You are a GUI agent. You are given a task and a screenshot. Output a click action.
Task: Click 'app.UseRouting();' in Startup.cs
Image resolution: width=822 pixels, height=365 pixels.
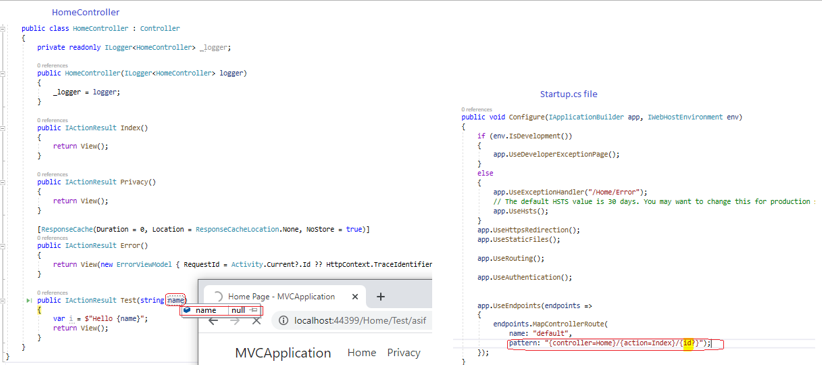coord(511,259)
